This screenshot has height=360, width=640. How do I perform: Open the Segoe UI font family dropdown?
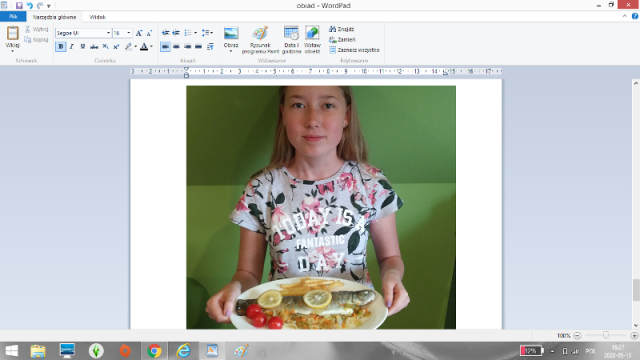pos(83,33)
